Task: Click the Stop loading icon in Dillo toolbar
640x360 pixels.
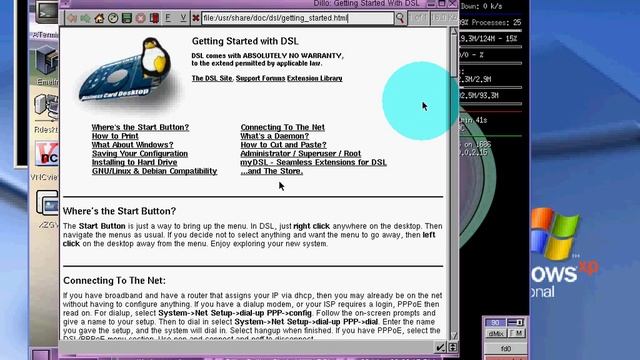Action: click(140, 18)
